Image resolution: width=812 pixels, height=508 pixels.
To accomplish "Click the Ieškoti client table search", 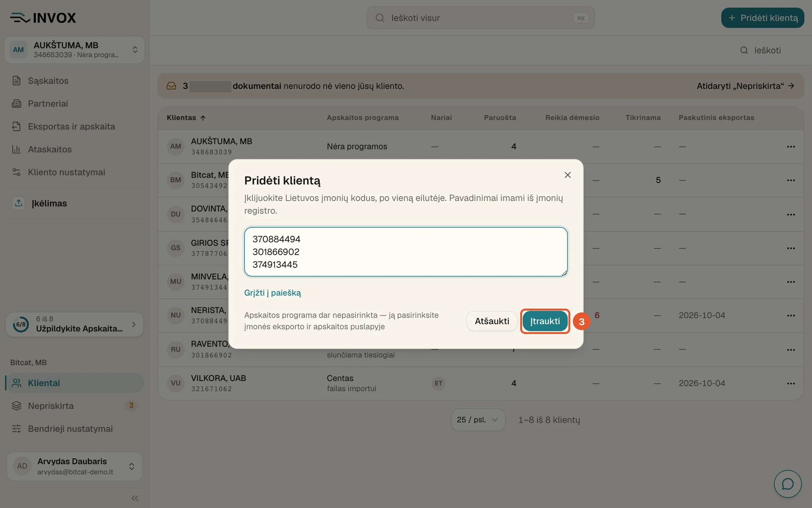I will pos(767,50).
